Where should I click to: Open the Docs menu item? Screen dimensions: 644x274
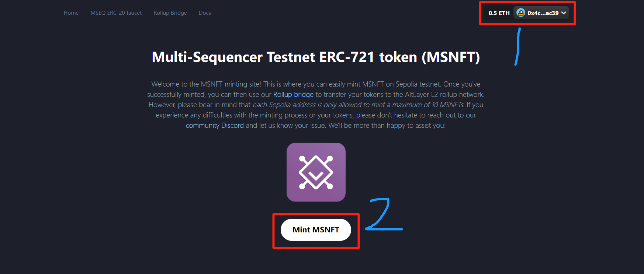205,13
